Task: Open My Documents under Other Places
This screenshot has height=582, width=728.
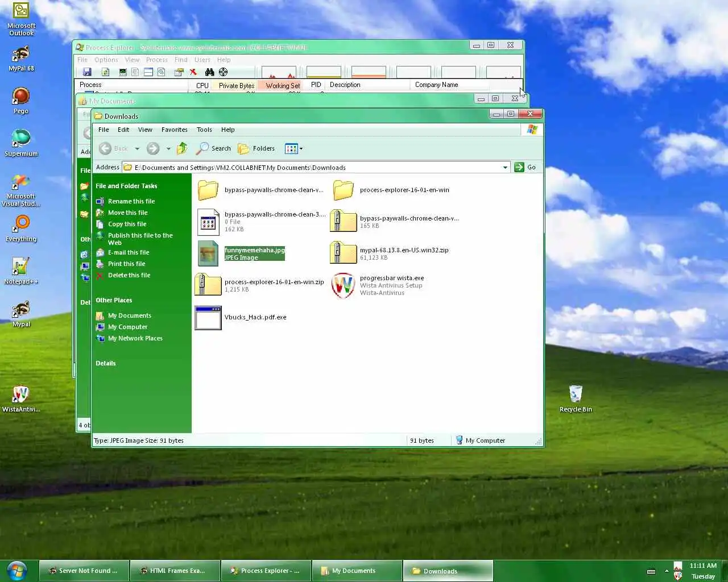Action: click(130, 315)
